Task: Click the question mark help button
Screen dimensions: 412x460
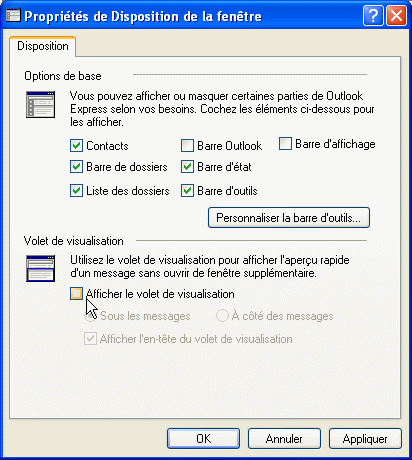Action: (373, 16)
